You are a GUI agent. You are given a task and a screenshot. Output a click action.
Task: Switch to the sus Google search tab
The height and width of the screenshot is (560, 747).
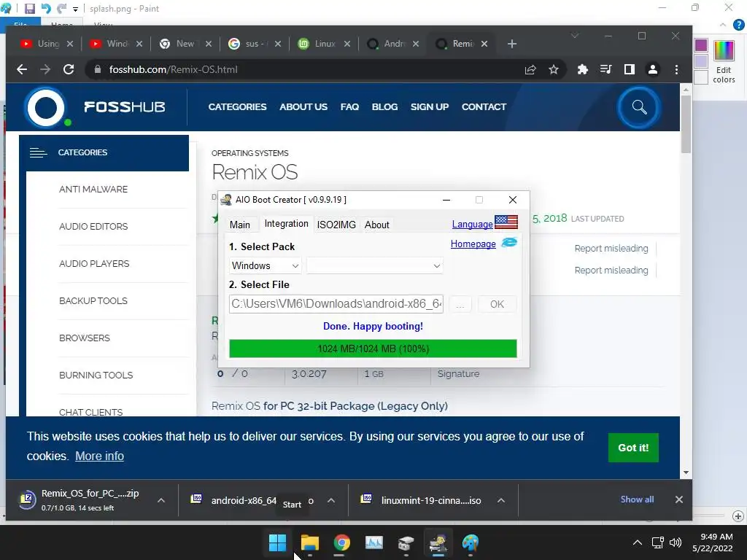(x=255, y=44)
